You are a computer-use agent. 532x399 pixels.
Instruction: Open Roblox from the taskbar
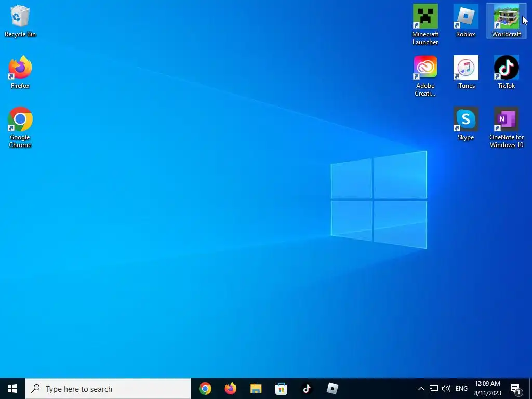332,389
